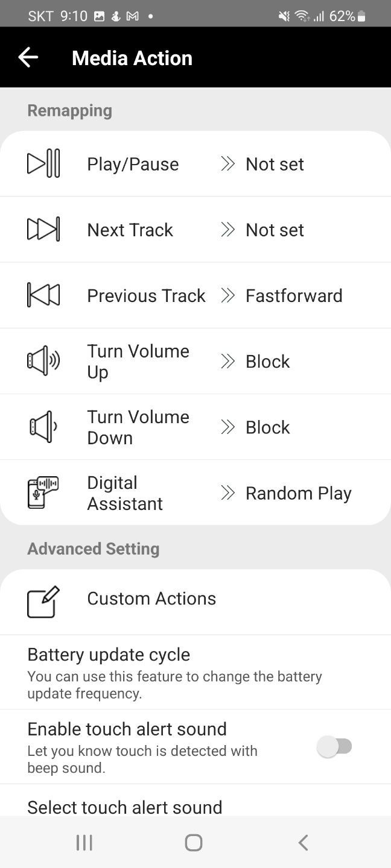This screenshot has height=868, width=391.
Task: Tap the Previous Track icon
Action: (43, 295)
